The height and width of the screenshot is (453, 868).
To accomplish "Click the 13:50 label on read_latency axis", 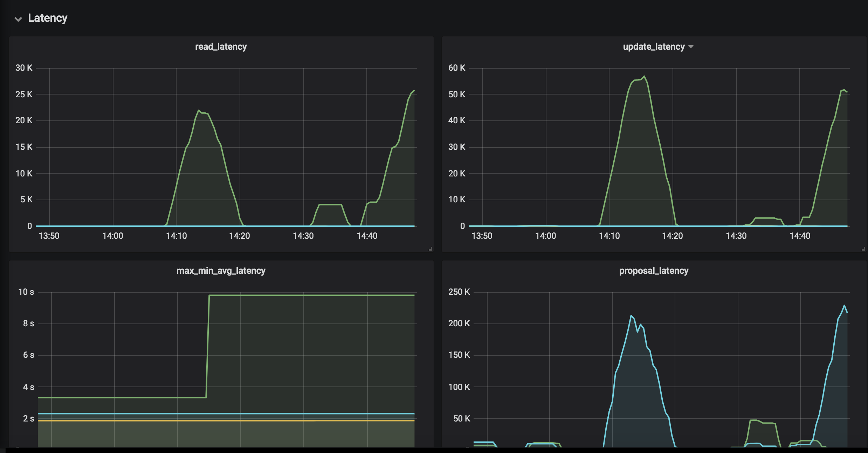I will (49, 236).
